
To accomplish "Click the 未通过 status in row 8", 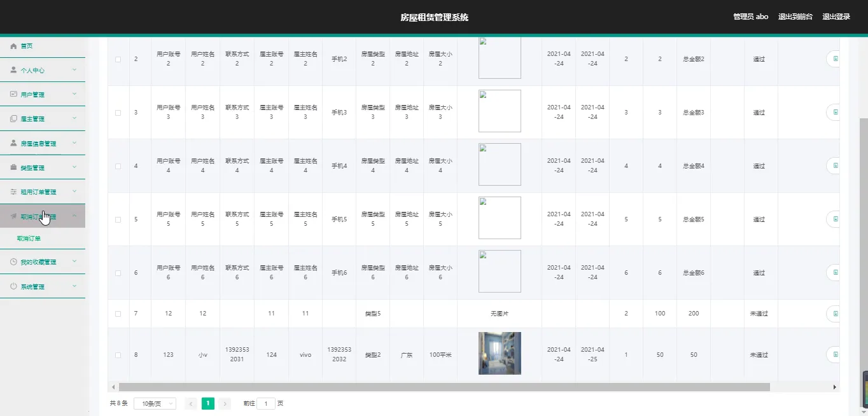I will coord(759,355).
